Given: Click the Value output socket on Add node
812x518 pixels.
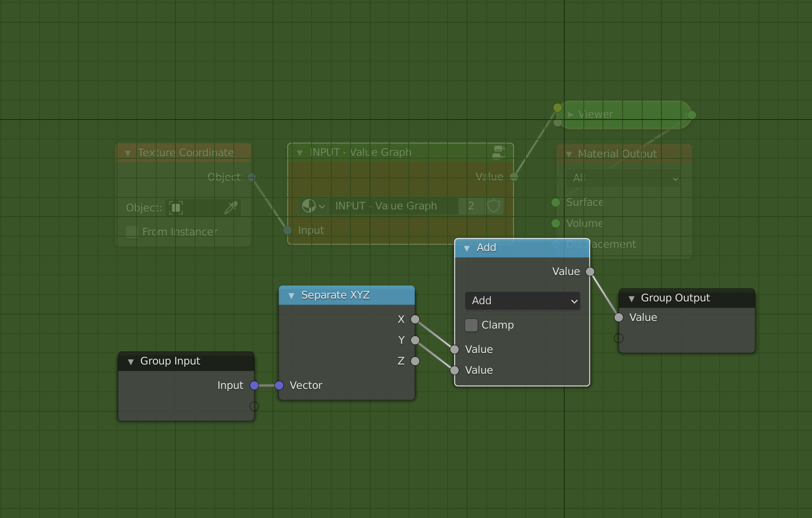Looking at the screenshot, I should point(590,272).
